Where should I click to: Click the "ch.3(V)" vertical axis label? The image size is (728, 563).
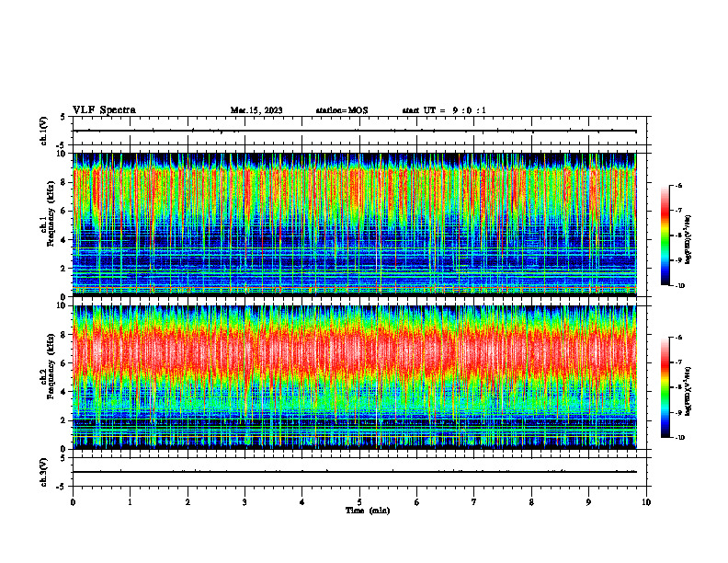coord(44,472)
